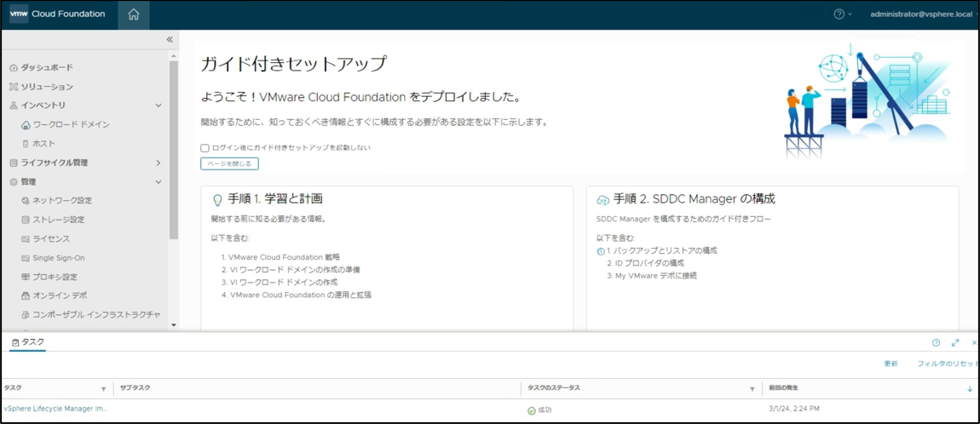Click the tasks panel help icon
980x424 pixels.
click(x=936, y=342)
